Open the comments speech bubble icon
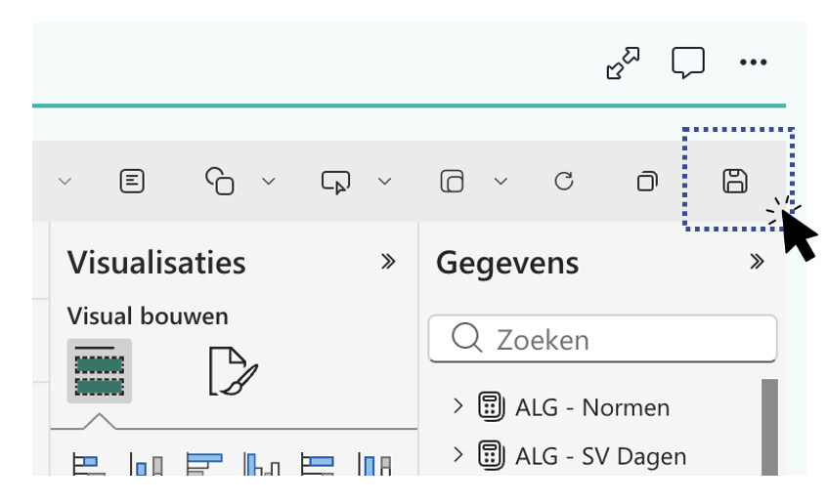 [688, 63]
